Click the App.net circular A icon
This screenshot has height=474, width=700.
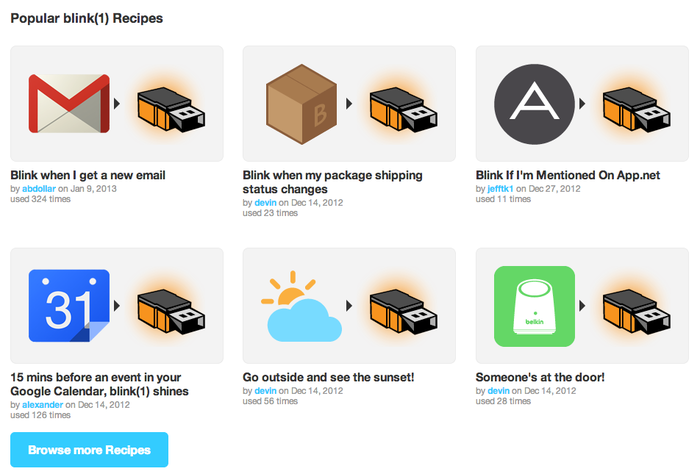(x=534, y=104)
